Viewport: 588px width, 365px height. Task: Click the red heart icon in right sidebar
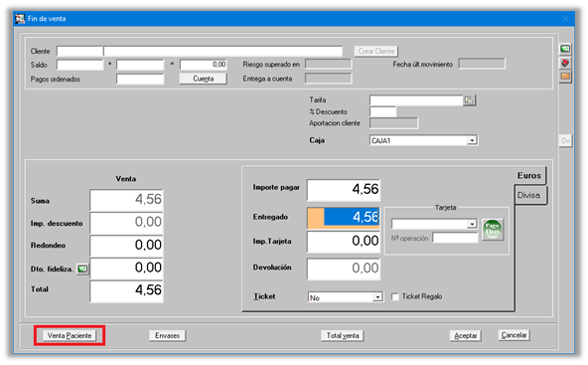tap(565, 63)
